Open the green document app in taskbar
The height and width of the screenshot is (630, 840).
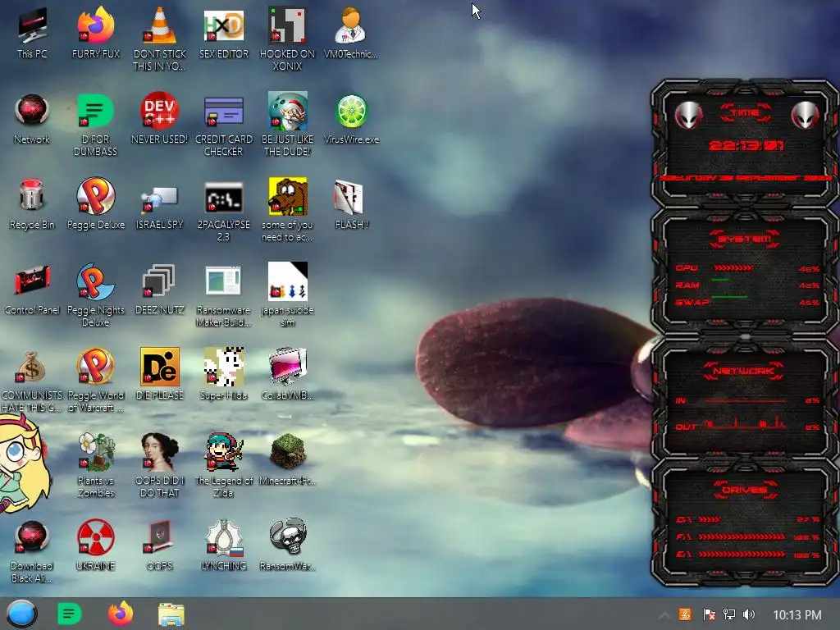pos(69,614)
